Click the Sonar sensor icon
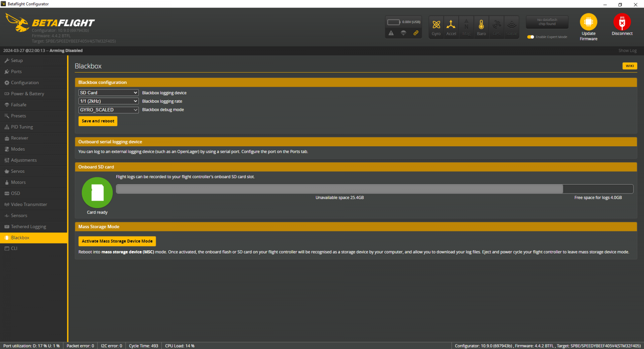The width and height of the screenshot is (644, 349). [512, 25]
